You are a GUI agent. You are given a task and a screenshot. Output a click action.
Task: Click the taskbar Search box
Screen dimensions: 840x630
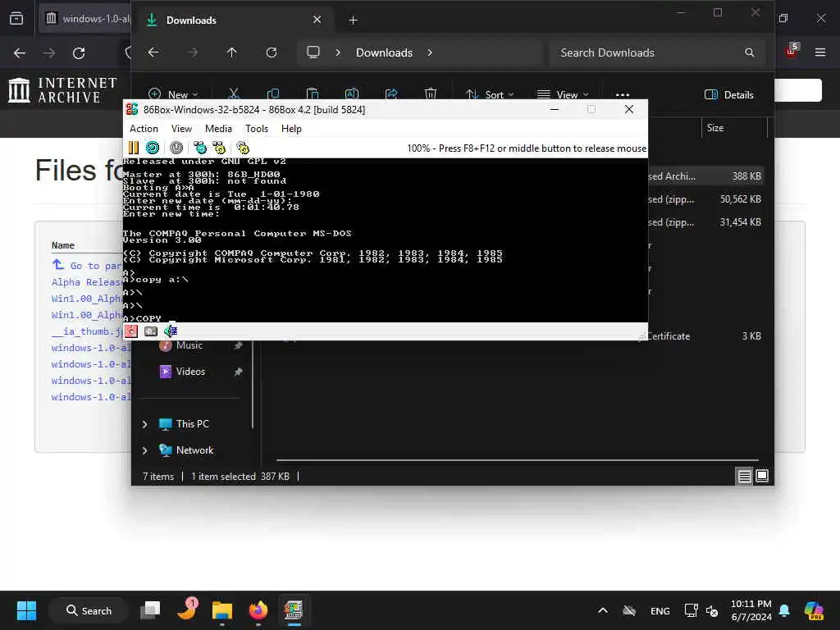(89, 610)
